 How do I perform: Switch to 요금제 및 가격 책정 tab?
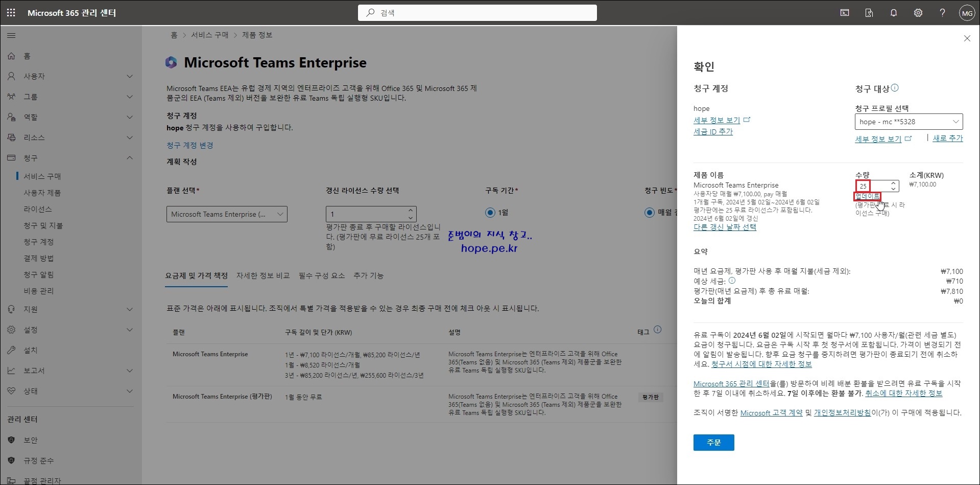tap(196, 276)
